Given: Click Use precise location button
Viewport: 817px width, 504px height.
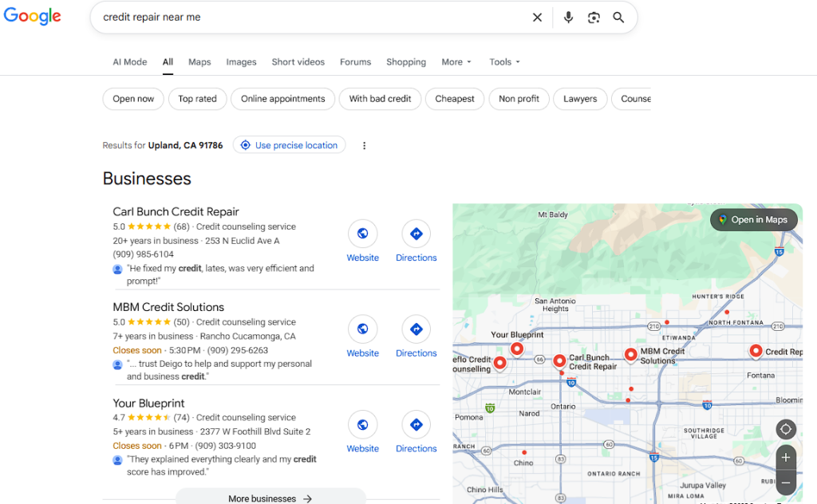Looking at the screenshot, I should point(289,145).
